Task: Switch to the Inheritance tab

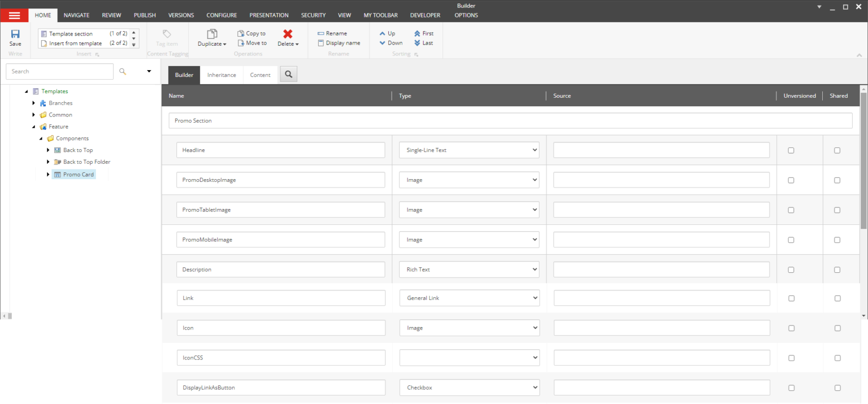Action: 222,74
